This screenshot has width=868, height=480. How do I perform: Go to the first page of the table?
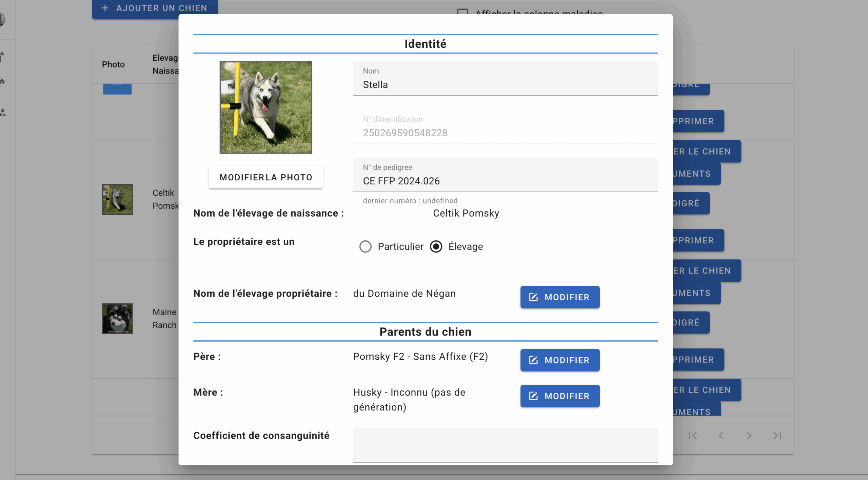pyautogui.click(x=693, y=436)
